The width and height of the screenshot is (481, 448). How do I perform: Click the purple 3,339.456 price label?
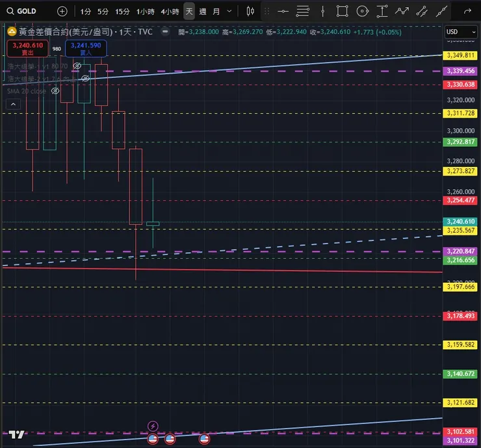(460, 71)
